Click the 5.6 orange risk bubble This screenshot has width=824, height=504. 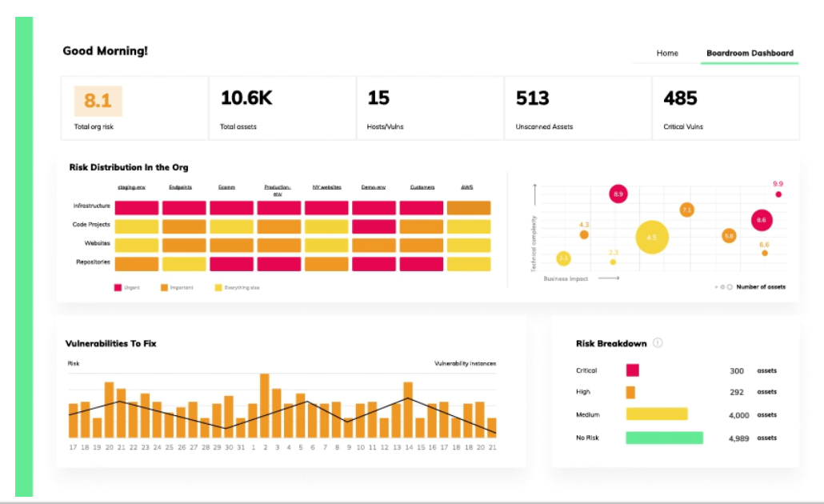coord(729,236)
